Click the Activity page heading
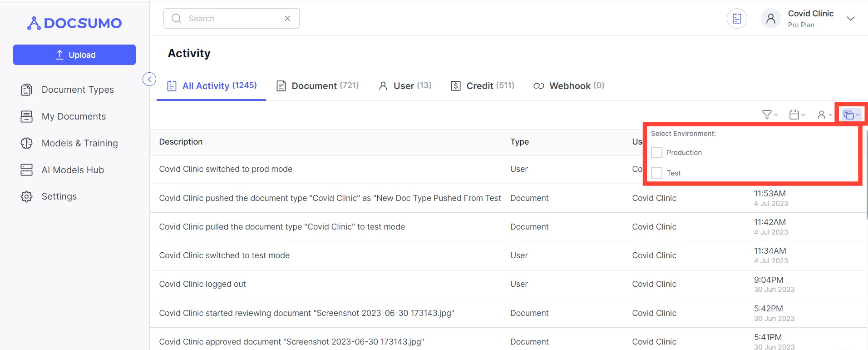This screenshot has height=350, width=868. pos(189,53)
